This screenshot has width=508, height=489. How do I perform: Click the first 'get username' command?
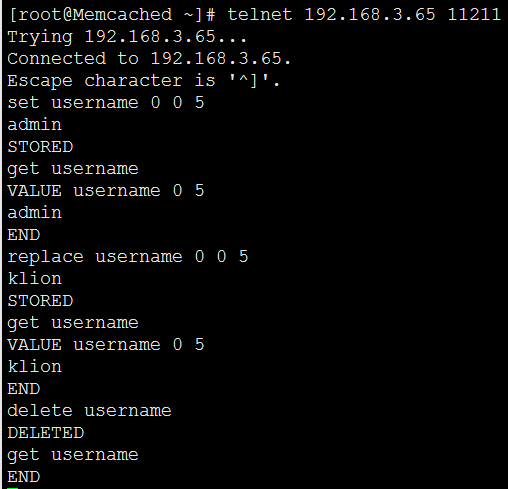(x=73, y=169)
